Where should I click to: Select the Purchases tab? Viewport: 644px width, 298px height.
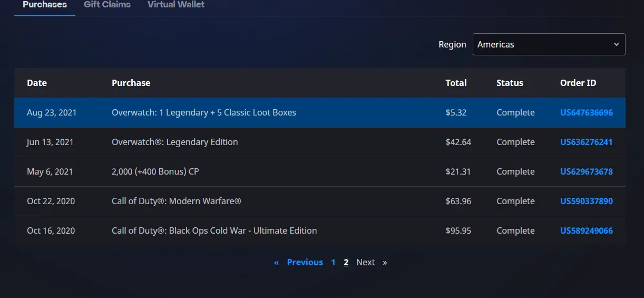pyautogui.click(x=45, y=5)
